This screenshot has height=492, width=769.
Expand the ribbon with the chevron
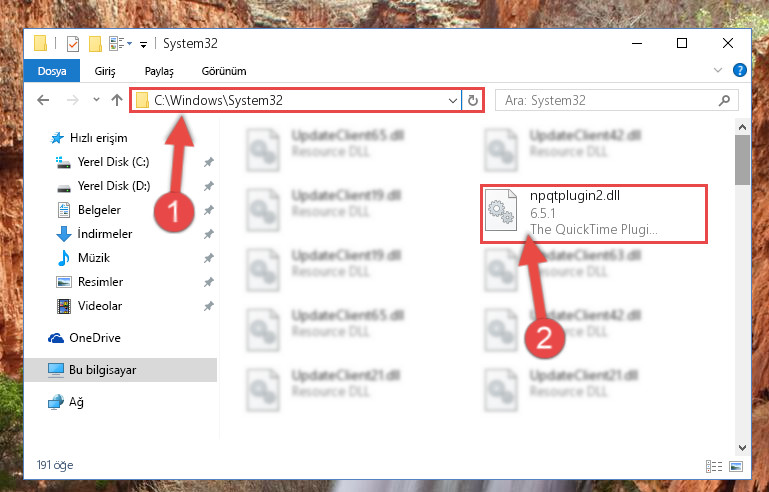(x=718, y=70)
